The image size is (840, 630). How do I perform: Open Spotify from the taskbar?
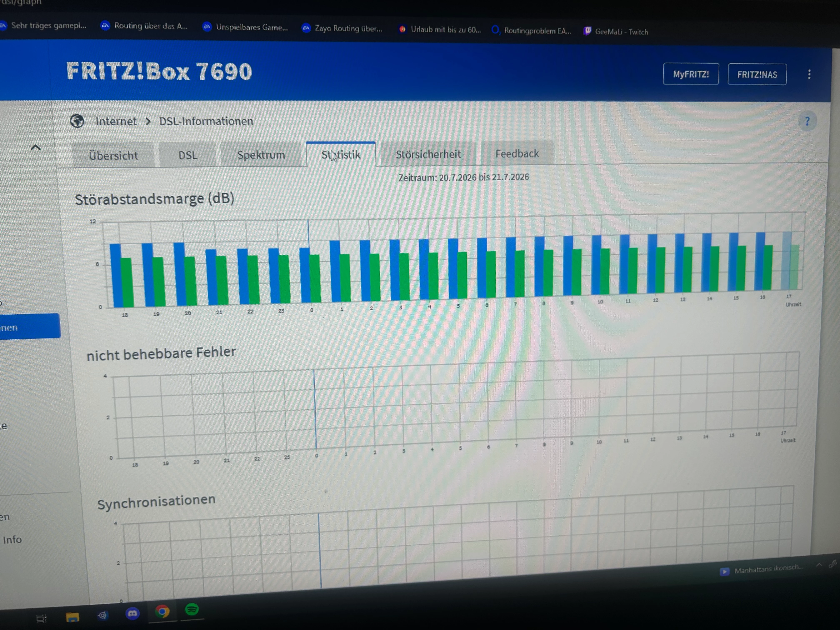click(192, 610)
